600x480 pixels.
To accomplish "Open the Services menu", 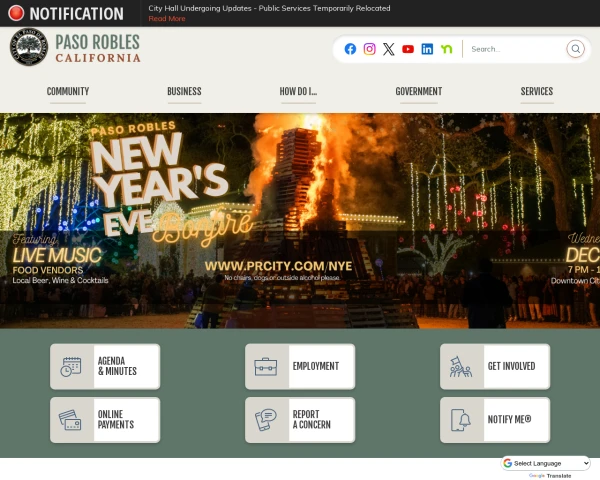I will coord(536,91).
